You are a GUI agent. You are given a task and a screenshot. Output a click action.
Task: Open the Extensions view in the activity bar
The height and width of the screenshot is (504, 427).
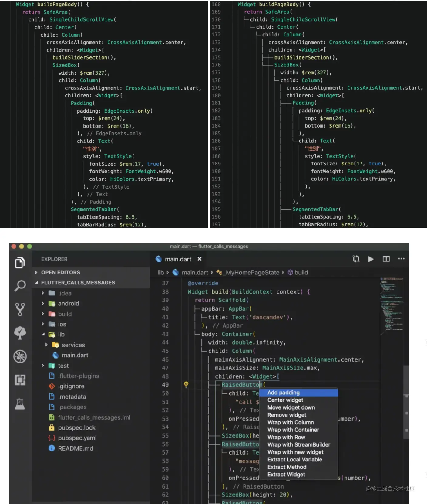[20, 380]
